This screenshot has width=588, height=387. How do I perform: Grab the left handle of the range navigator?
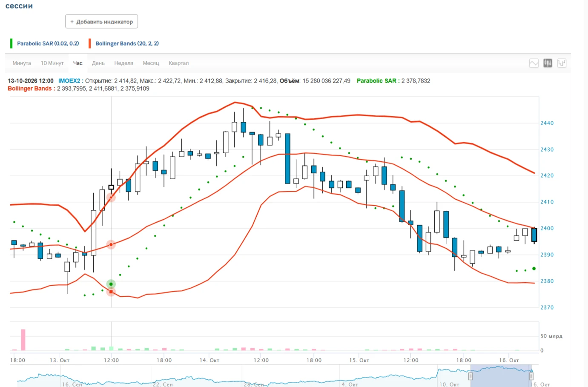pyautogui.click(x=470, y=376)
